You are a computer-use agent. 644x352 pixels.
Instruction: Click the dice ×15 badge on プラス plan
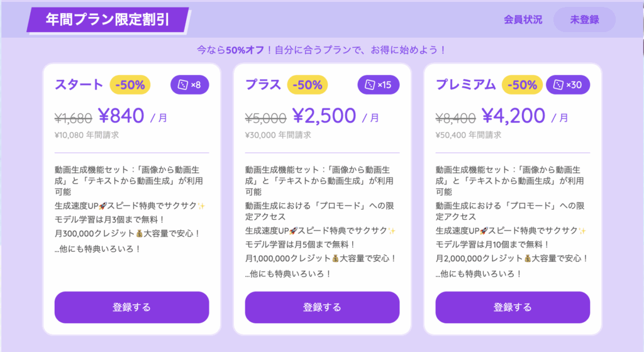pyautogui.click(x=378, y=85)
